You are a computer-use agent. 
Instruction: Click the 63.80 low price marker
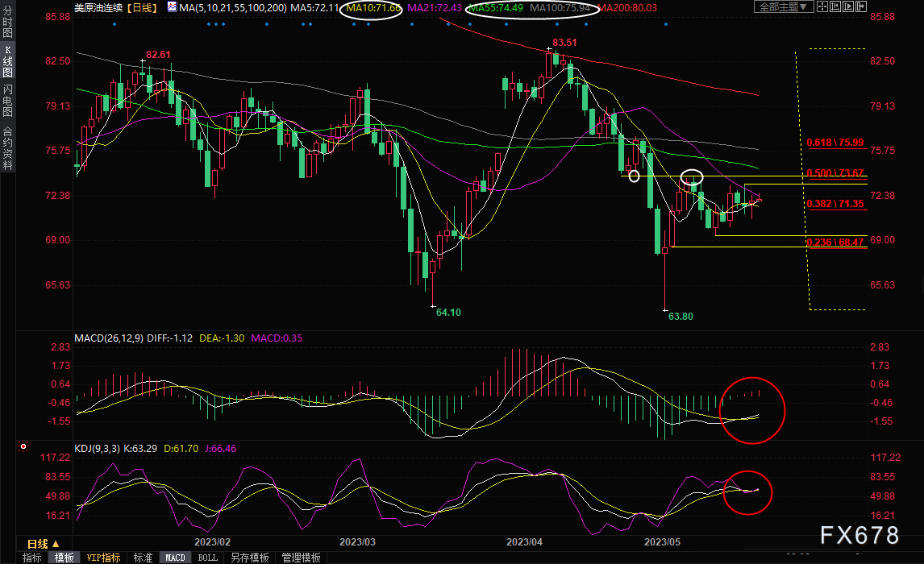pyautogui.click(x=681, y=316)
